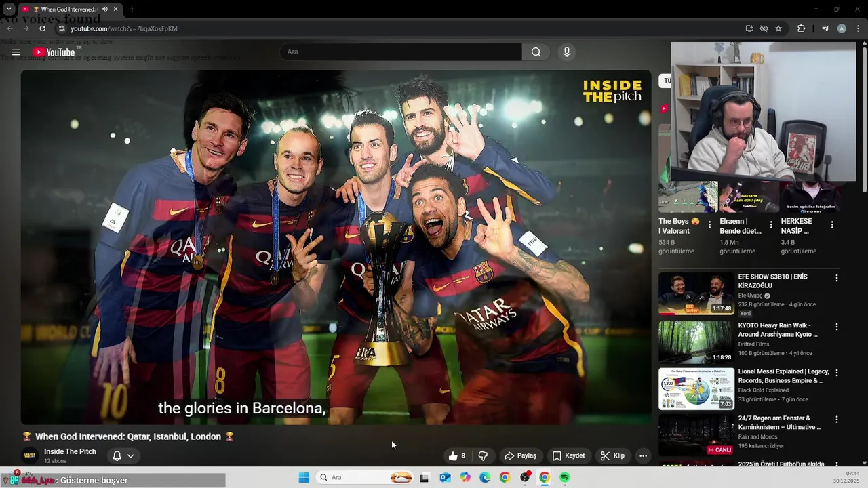Viewport: 868px width, 488px height.
Task: Click the crossed-eye tracking protection icon
Action: (764, 28)
